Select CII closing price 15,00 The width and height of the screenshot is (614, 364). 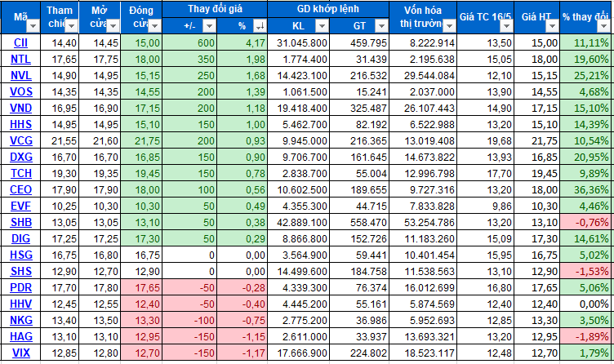click(x=141, y=42)
